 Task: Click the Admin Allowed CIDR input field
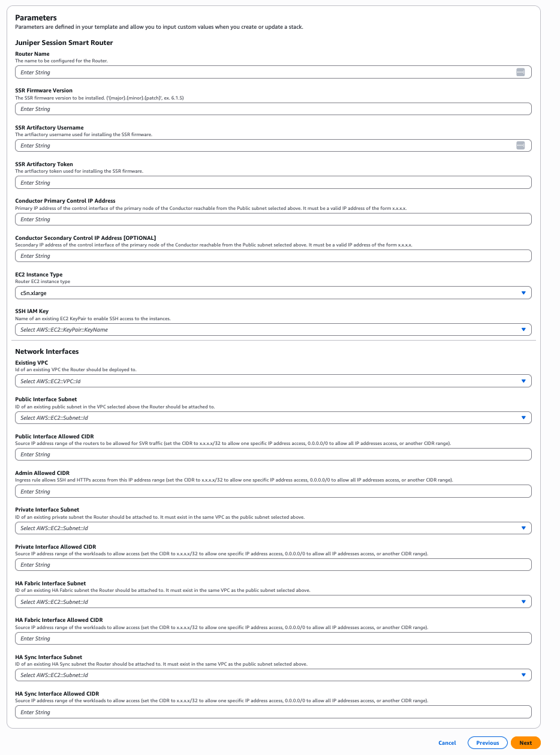[273, 491]
